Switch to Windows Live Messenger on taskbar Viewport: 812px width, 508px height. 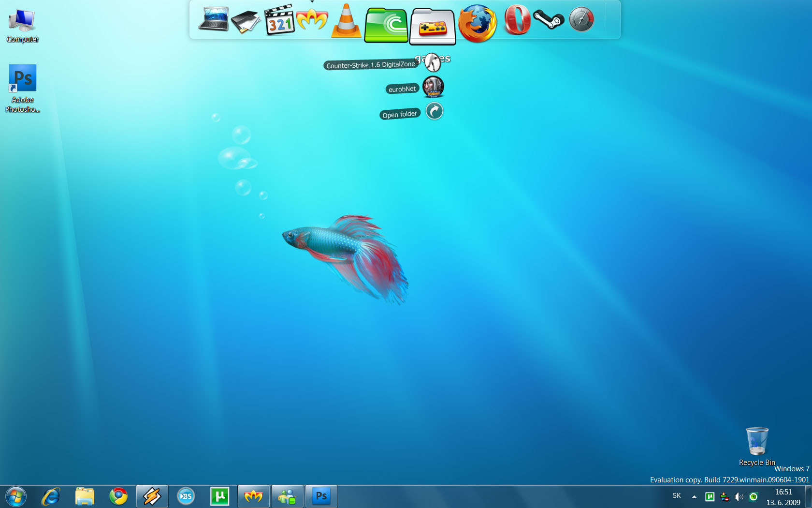tap(288, 496)
